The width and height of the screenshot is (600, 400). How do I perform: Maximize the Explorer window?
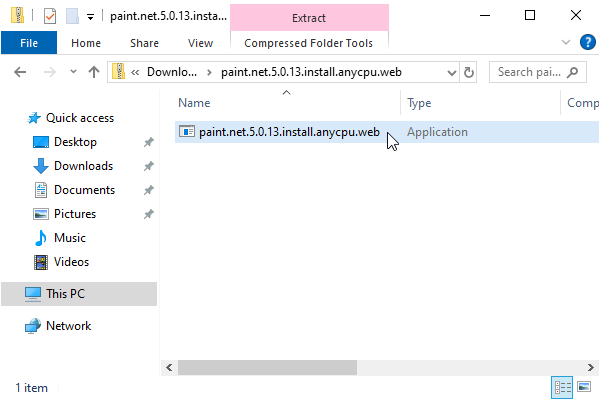[530, 15]
